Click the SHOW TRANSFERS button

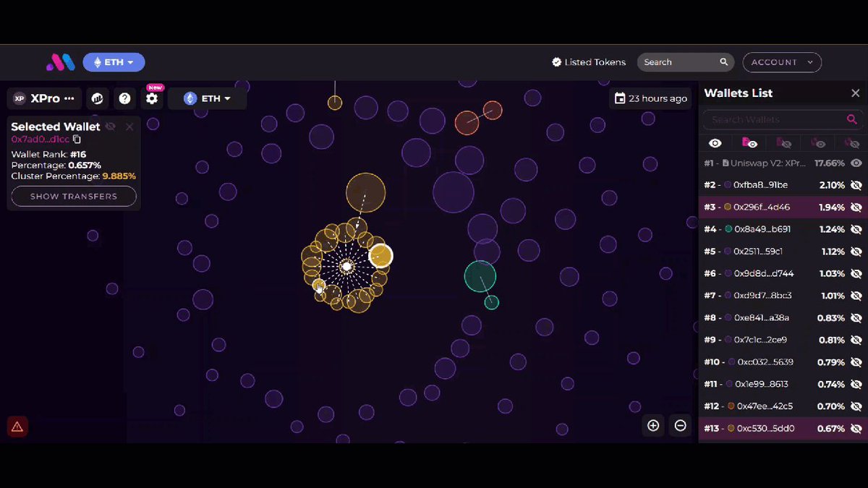click(74, 197)
